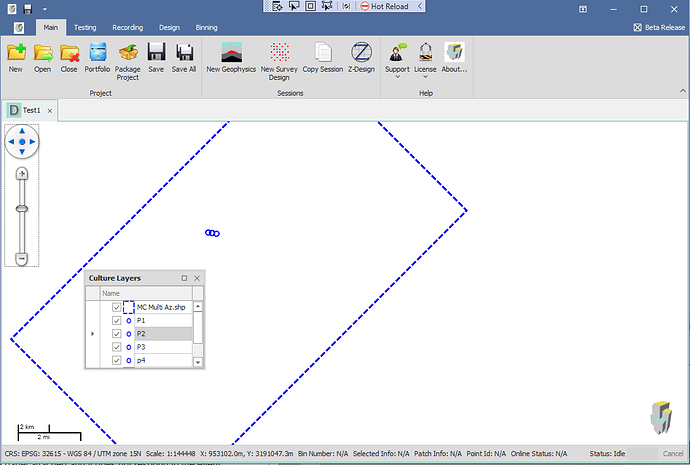Start a New Geophysics session
The width and height of the screenshot is (690, 465).
(x=231, y=53)
